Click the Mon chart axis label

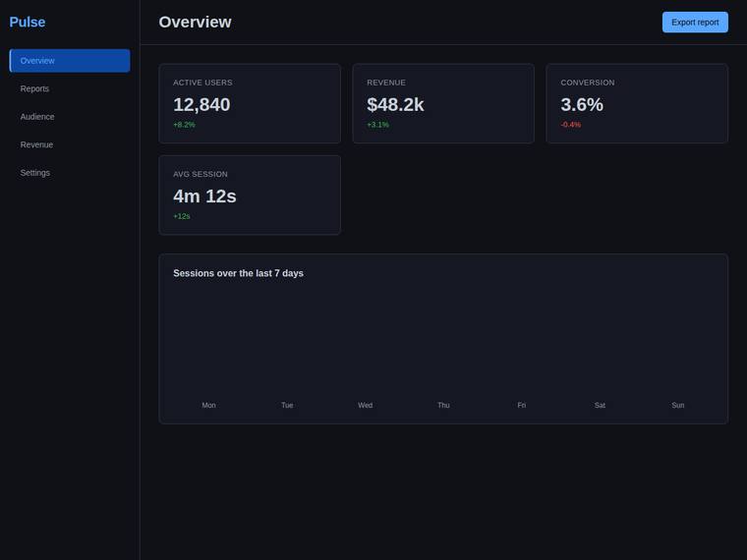click(x=208, y=405)
